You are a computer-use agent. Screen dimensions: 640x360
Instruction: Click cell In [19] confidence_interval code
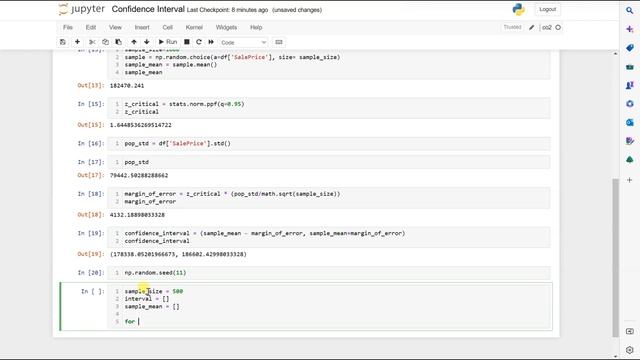coord(329,237)
